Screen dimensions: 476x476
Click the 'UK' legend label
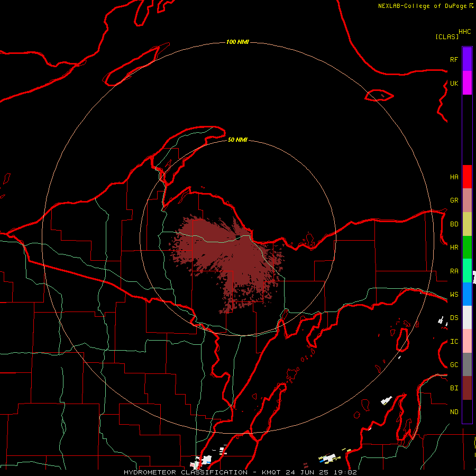pyautogui.click(x=454, y=83)
